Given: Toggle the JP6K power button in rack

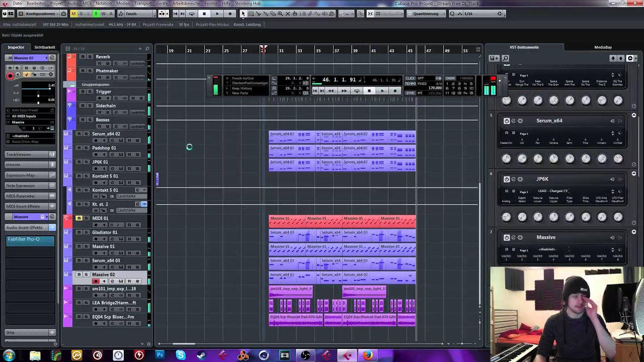Looking at the screenshot, I should click(507, 179).
